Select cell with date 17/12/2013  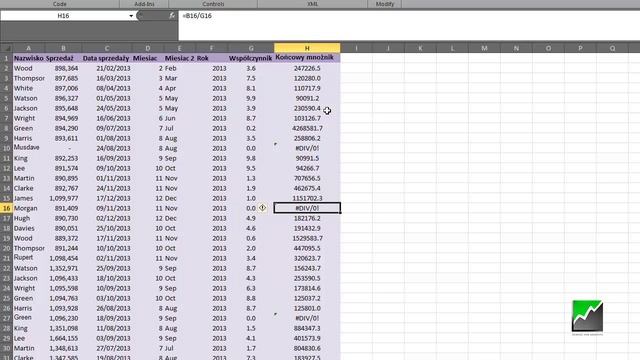click(107, 198)
